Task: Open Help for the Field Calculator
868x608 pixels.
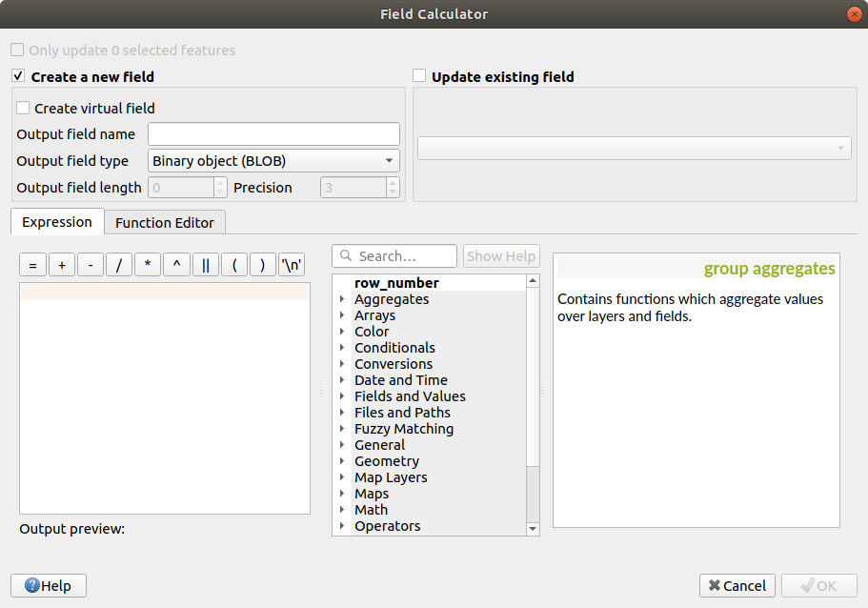Action: tap(48, 586)
